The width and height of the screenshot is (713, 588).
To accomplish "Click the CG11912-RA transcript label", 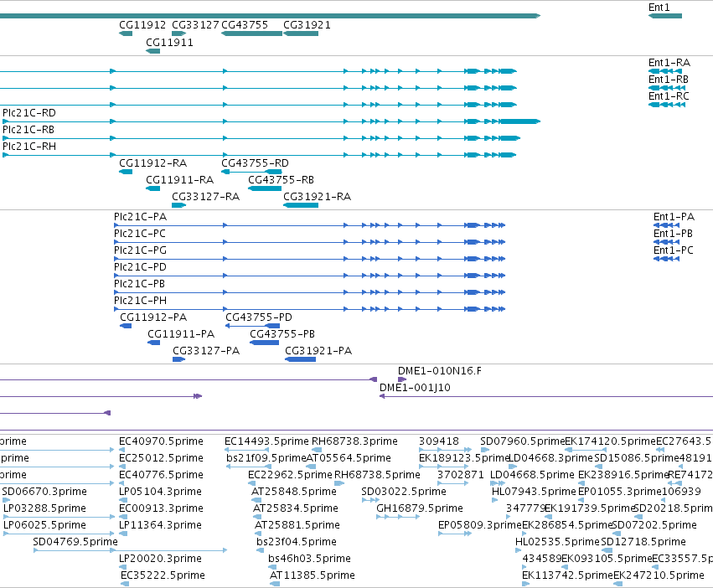I will point(152,163).
